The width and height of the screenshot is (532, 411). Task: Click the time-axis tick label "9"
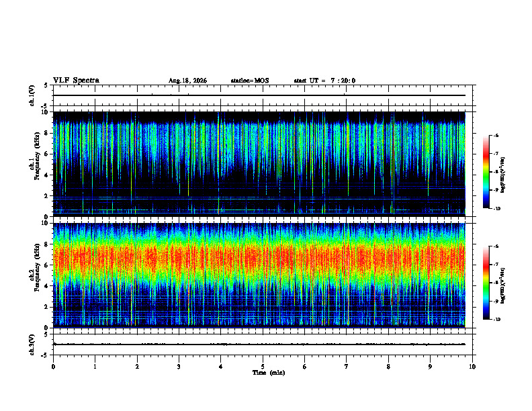(x=430, y=367)
